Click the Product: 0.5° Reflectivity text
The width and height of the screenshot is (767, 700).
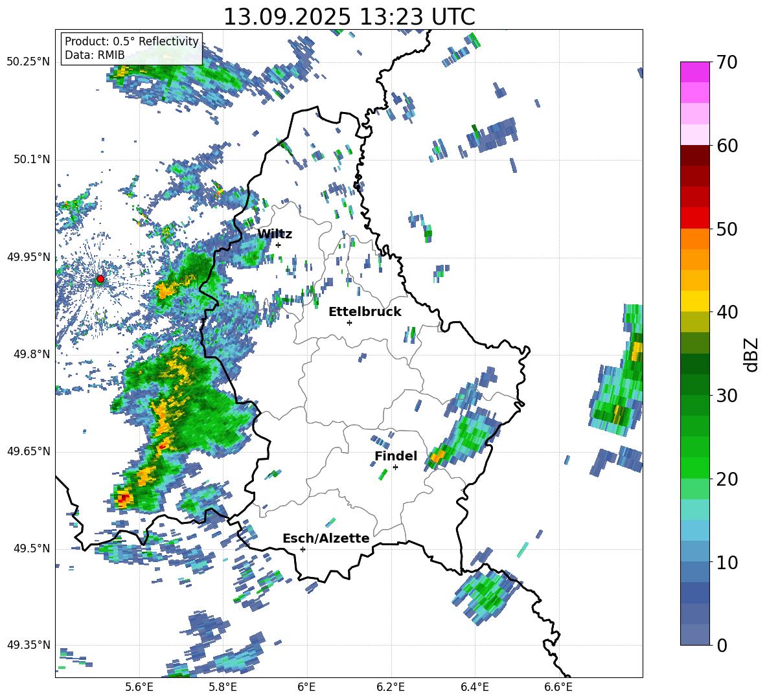(x=132, y=41)
